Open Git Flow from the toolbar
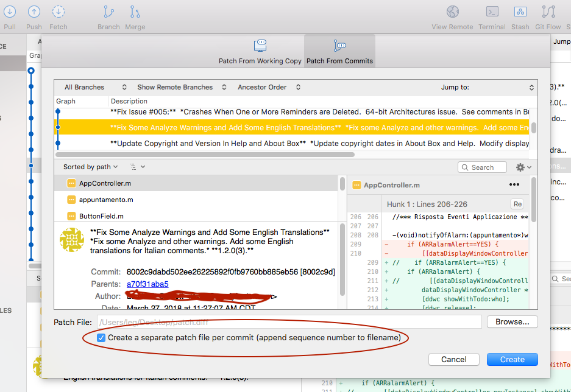The width and height of the screenshot is (571, 392). 547,12
